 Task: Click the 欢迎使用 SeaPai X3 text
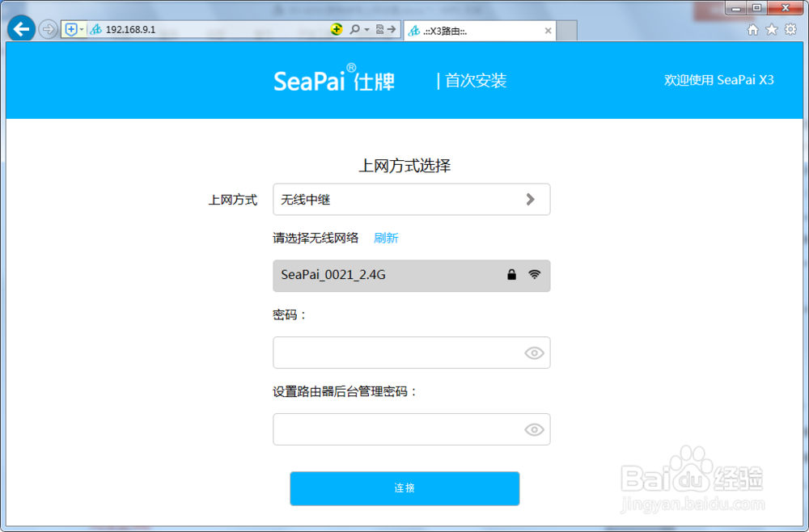(x=718, y=80)
